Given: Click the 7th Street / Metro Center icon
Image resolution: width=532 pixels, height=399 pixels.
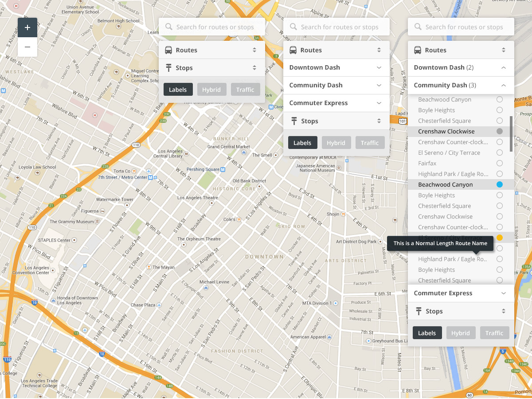Looking at the screenshot, I should 151,177.
